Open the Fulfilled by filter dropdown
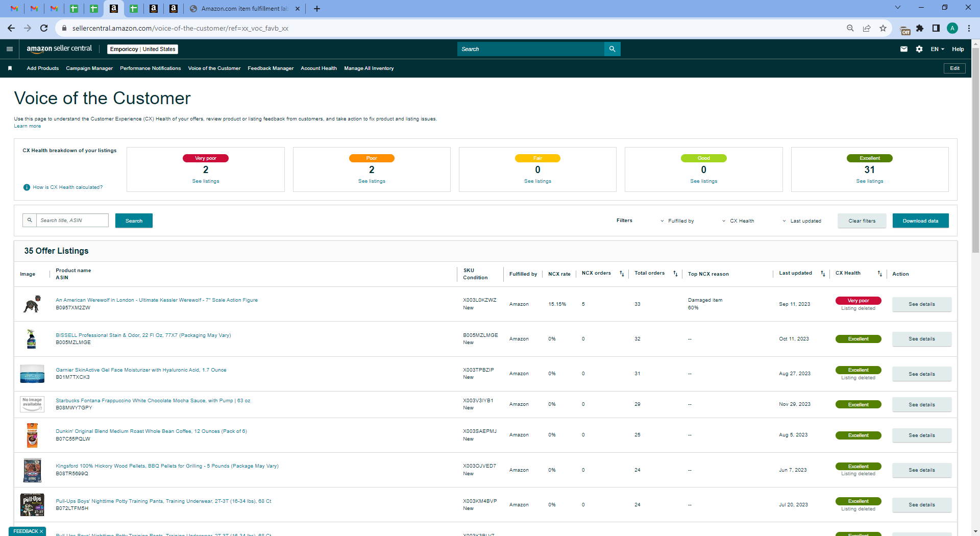 [x=677, y=221]
